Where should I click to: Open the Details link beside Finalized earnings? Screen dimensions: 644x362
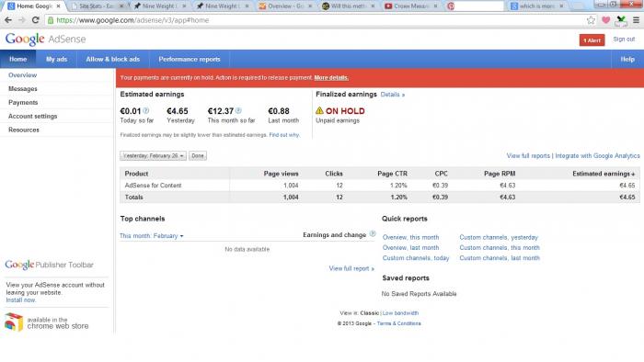(393, 95)
